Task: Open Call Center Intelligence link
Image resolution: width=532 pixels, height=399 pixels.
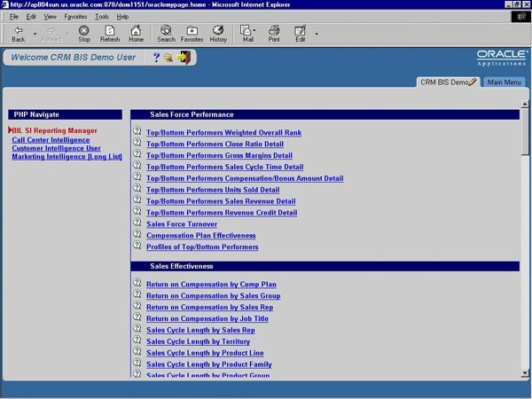Action: (x=51, y=140)
